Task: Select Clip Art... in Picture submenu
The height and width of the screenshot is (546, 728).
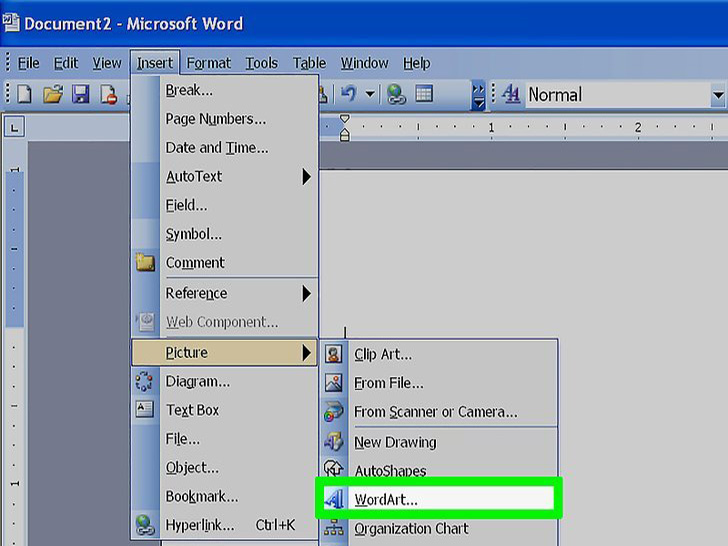Action: [439, 355]
